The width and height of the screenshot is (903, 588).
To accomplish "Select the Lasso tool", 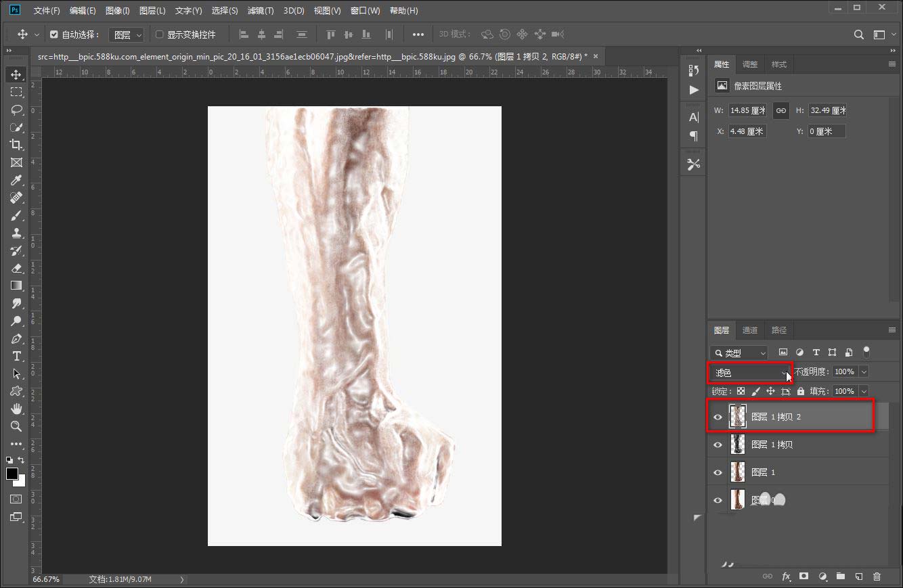I will 16,110.
